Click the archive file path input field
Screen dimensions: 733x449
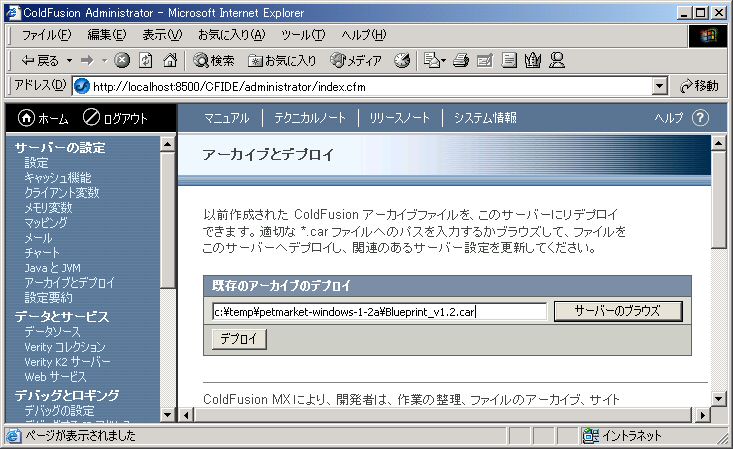(379, 311)
